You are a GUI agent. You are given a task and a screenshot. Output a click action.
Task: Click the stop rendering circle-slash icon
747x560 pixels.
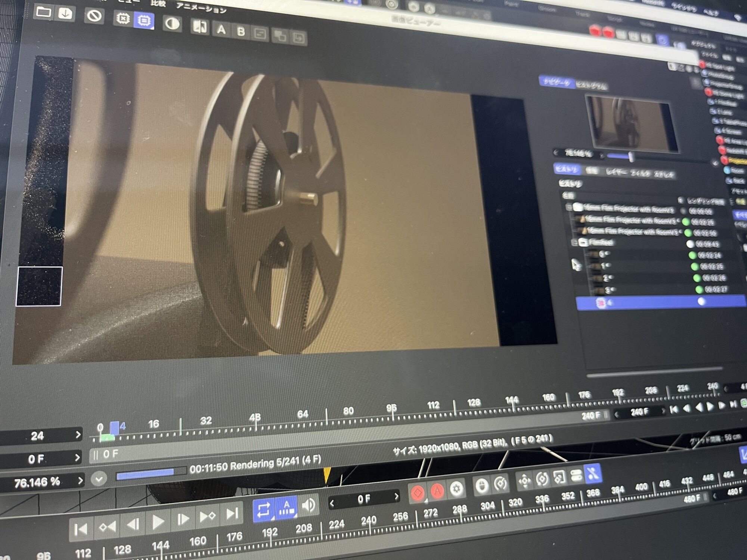(x=94, y=16)
